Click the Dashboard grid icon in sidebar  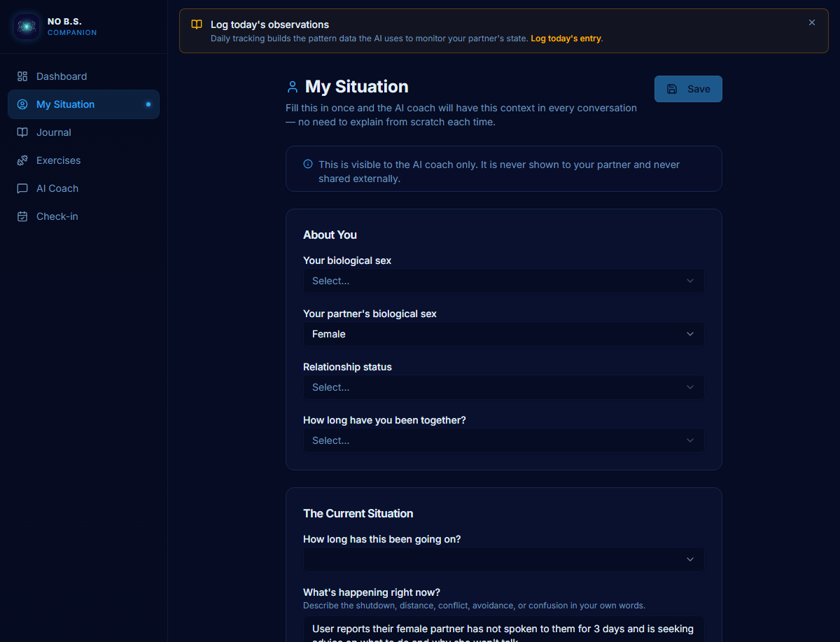point(22,76)
